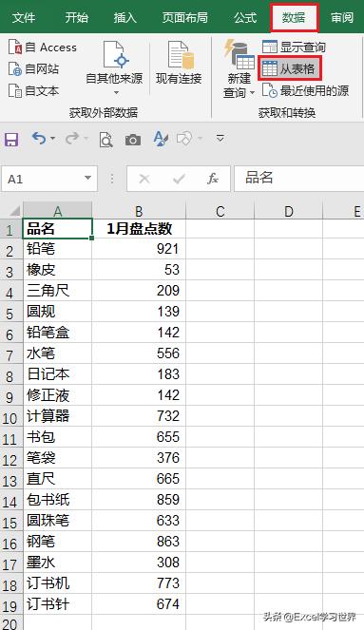Viewport: 364px width, 630px height.
Task: Switch to the 开始 ribbon tab
Action: [x=77, y=17]
